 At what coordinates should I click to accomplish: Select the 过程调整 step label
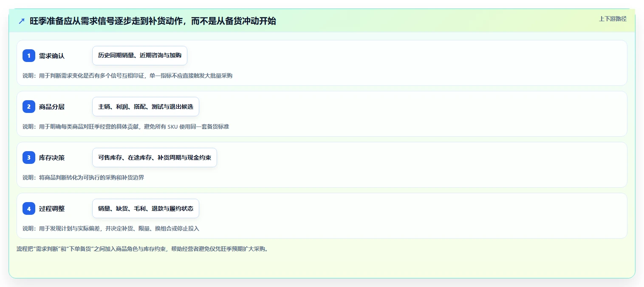click(x=52, y=208)
